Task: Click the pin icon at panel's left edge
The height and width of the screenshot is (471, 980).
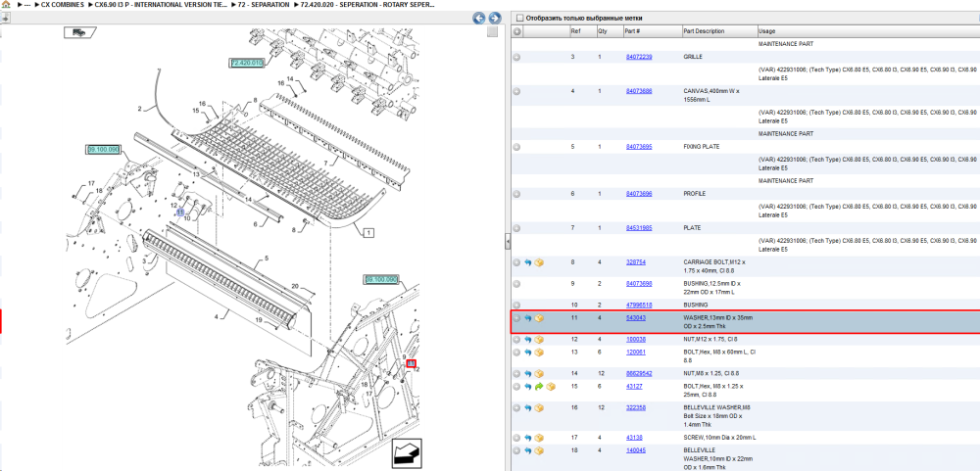Action: (4, 19)
